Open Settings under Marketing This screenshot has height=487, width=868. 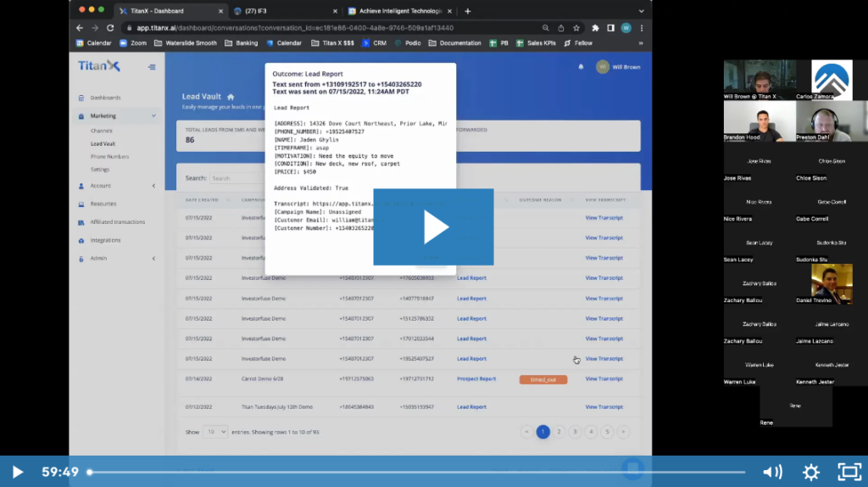tap(100, 170)
